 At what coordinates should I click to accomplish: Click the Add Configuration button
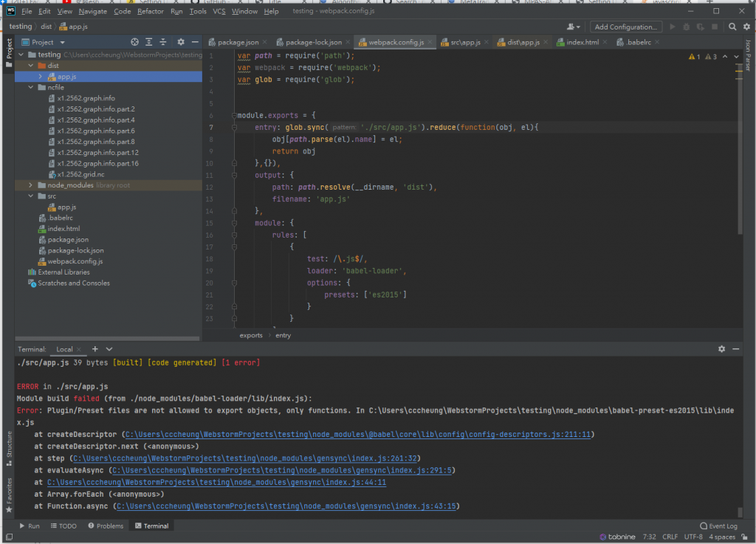pyautogui.click(x=625, y=27)
